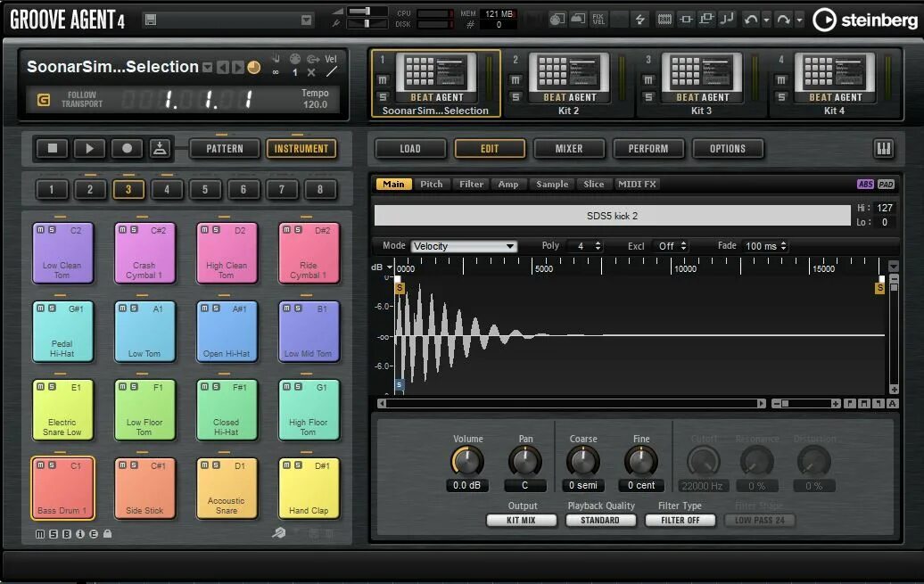924x584 pixels.
Task: Switch to PATTERN mode
Action: [x=224, y=148]
